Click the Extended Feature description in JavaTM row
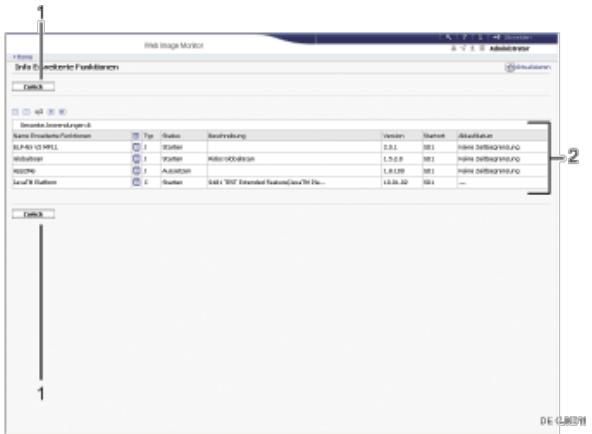This screenshot has width=592, height=434. pos(267,182)
